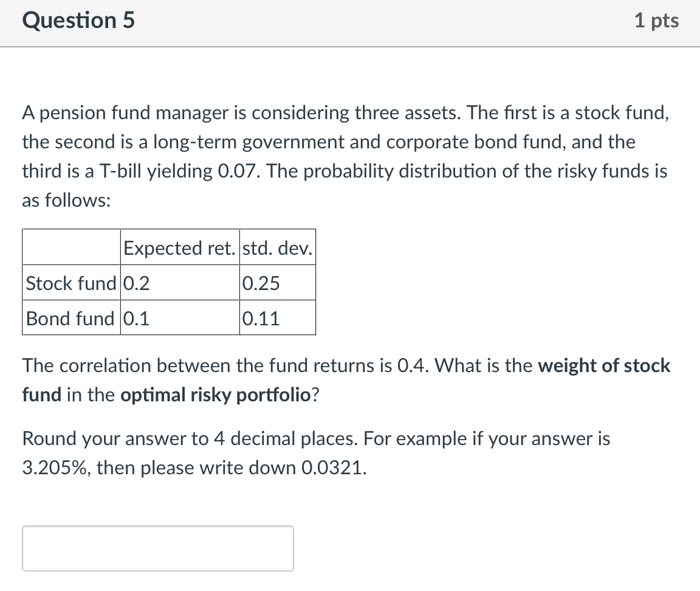The image size is (700, 591).
Task: Click the question description first paragraph
Action: 343,156
